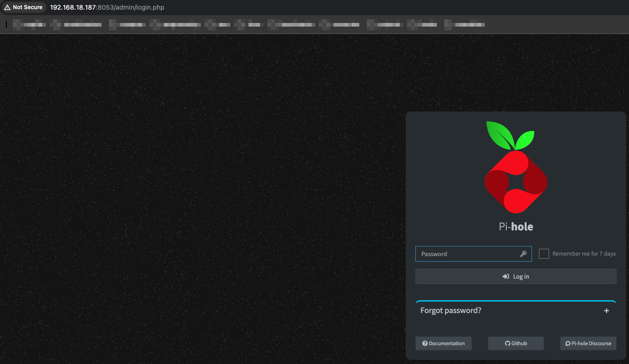
Task: Visit the Pi-hole Discourse forum link
Action: (588, 343)
